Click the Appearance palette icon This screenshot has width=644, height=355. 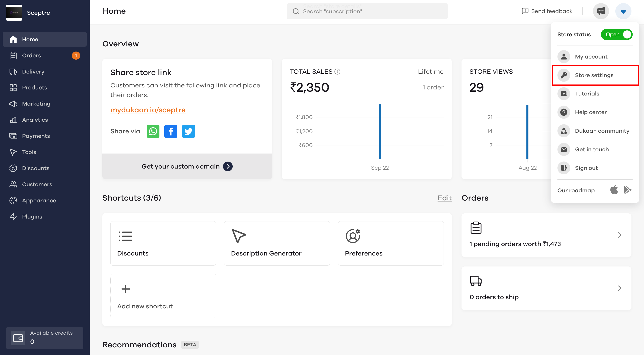point(13,200)
